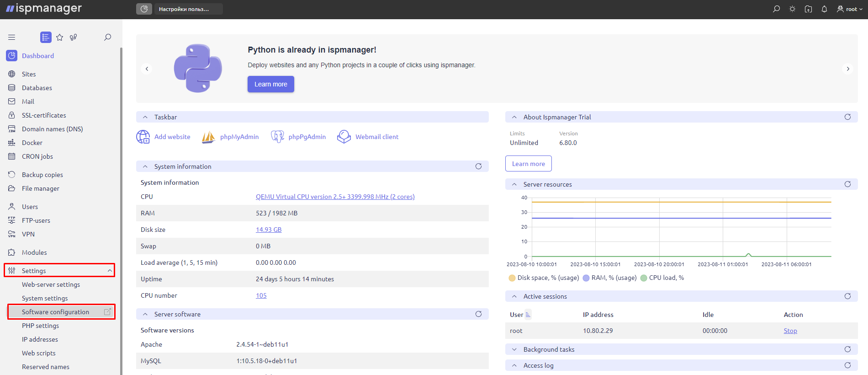Open SSL-certificates page
This screenshot has height=375, width=868.
click(x=44, y=115)
